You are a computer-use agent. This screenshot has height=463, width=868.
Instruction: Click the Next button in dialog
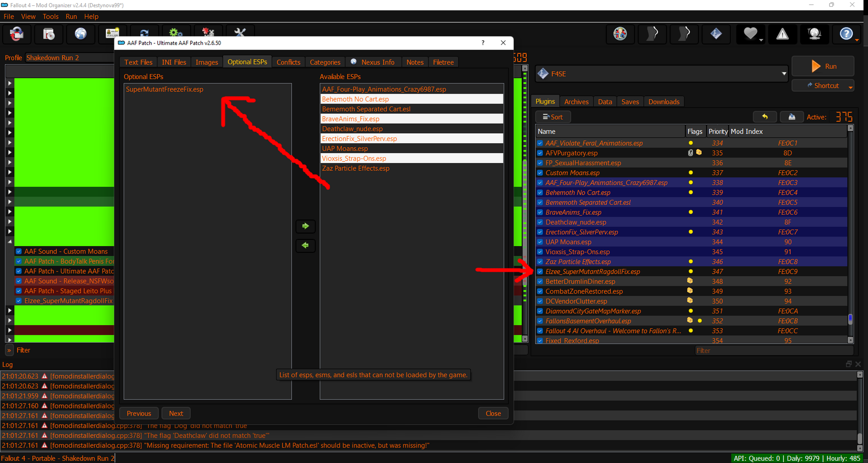tap(176, 413)
